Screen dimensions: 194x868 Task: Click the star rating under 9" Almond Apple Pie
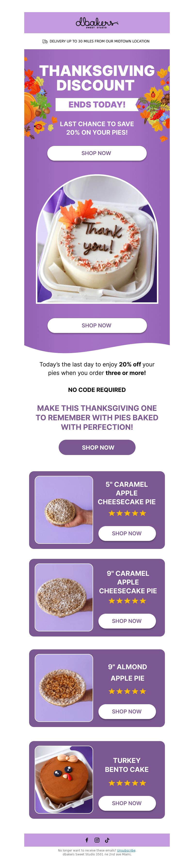point(127,691)
